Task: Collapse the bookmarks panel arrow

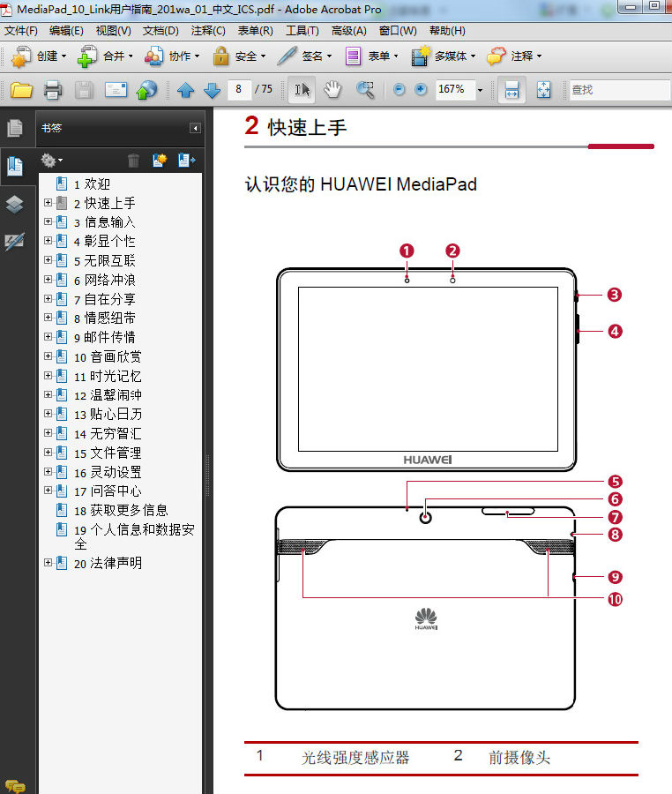Action: pyautogui.click(x=195, y=128)
